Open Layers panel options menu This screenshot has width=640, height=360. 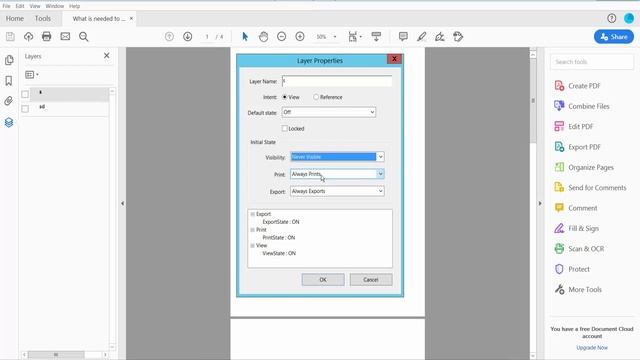coord(32,75)
